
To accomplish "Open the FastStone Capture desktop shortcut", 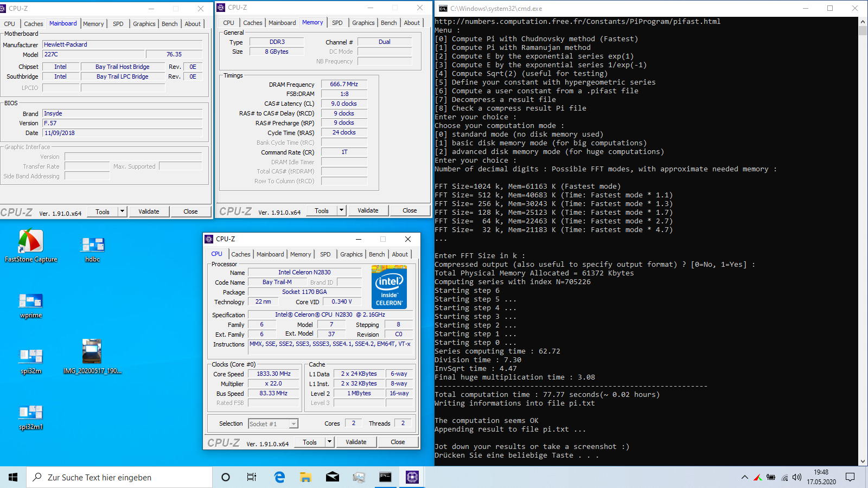I will coord(31,246).
